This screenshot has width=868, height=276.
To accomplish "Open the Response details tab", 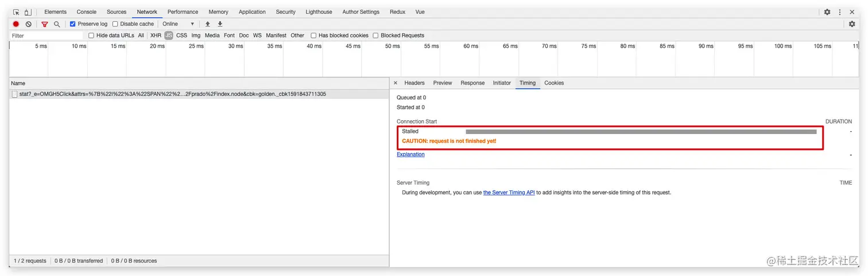I will click(x=472, y=83).
